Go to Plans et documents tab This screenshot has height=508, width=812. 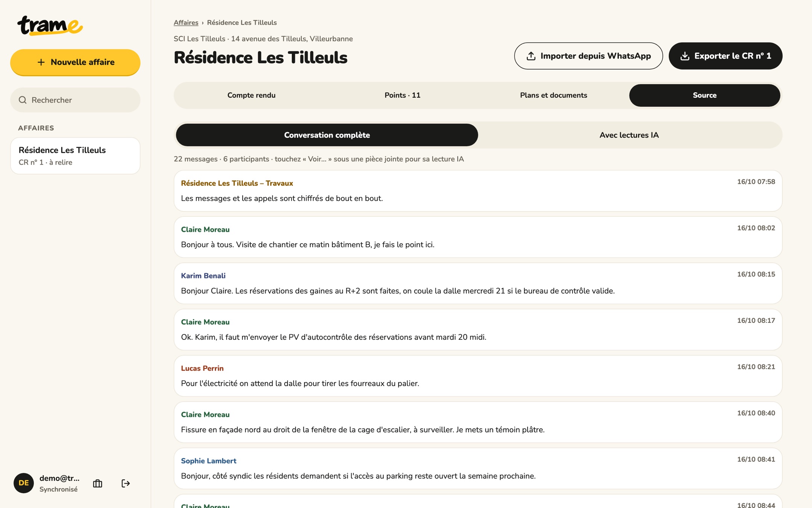coord(553,95)
